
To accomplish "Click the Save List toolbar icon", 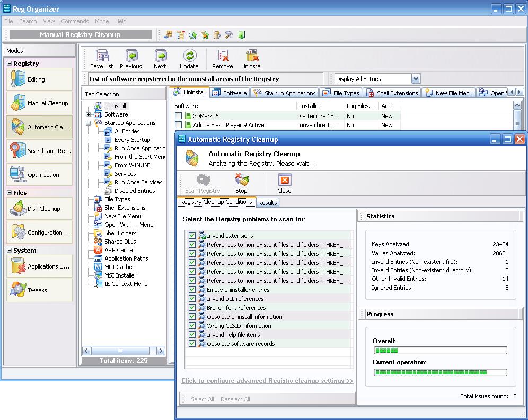I will (x=101, y=57).
